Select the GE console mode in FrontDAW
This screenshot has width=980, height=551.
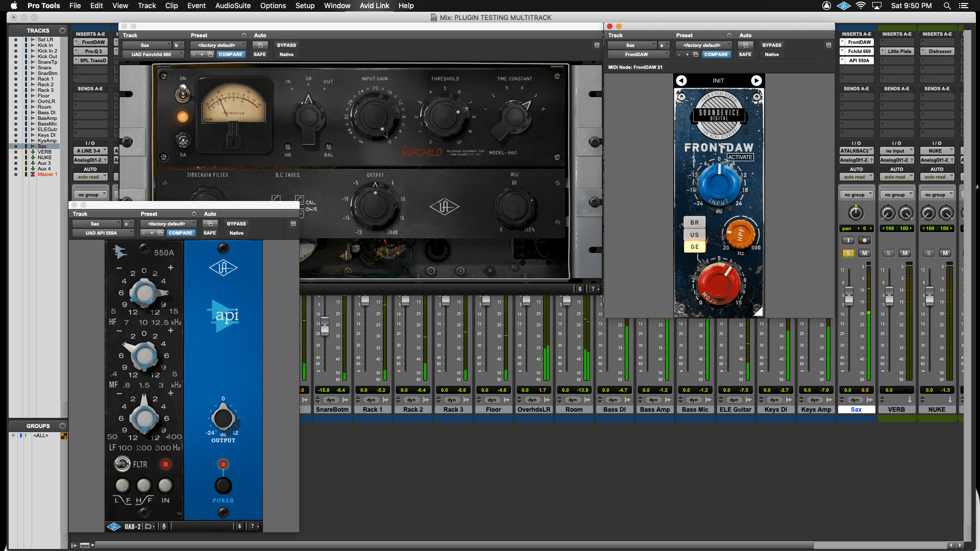695,246
